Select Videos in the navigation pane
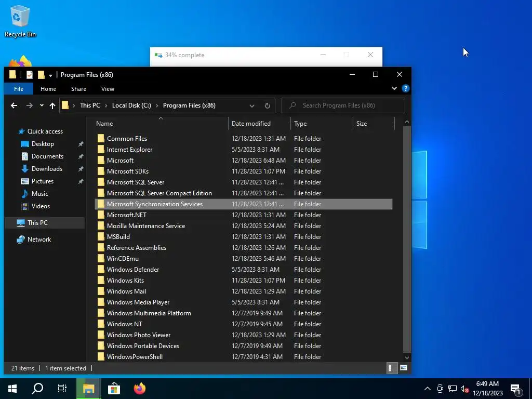Image resolution: width=532 pixels, height=399 pixels. (41, 206)
